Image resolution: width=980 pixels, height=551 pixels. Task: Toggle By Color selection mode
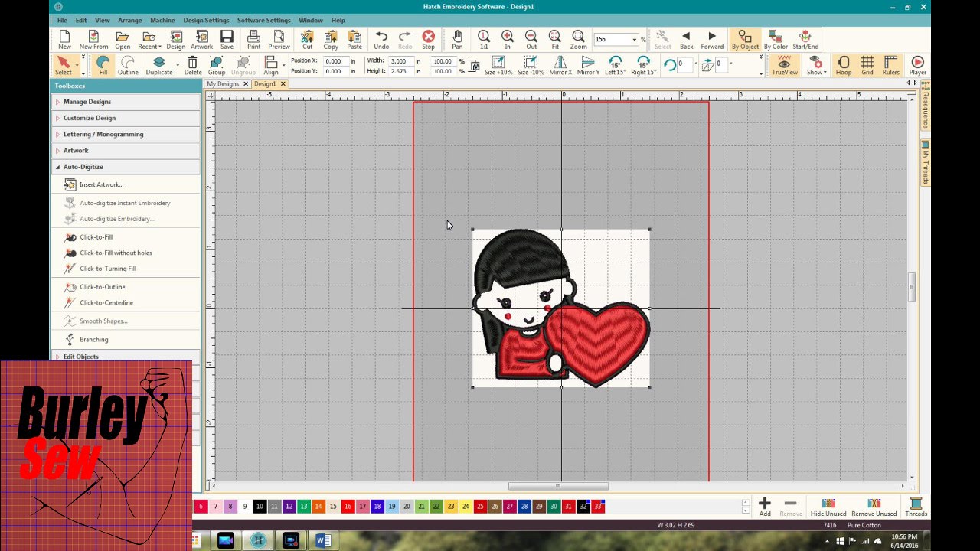click(x=776, y=40)
